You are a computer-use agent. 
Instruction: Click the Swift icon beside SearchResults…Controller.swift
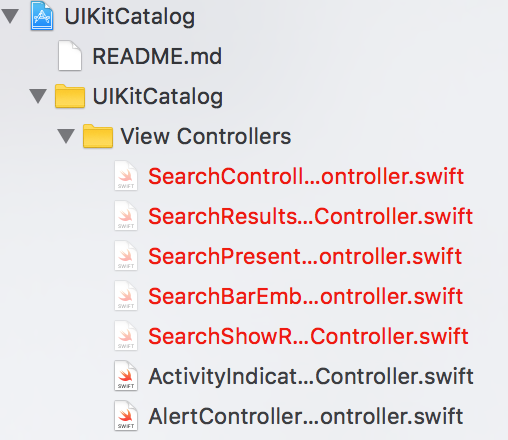(x=126, y=216)
